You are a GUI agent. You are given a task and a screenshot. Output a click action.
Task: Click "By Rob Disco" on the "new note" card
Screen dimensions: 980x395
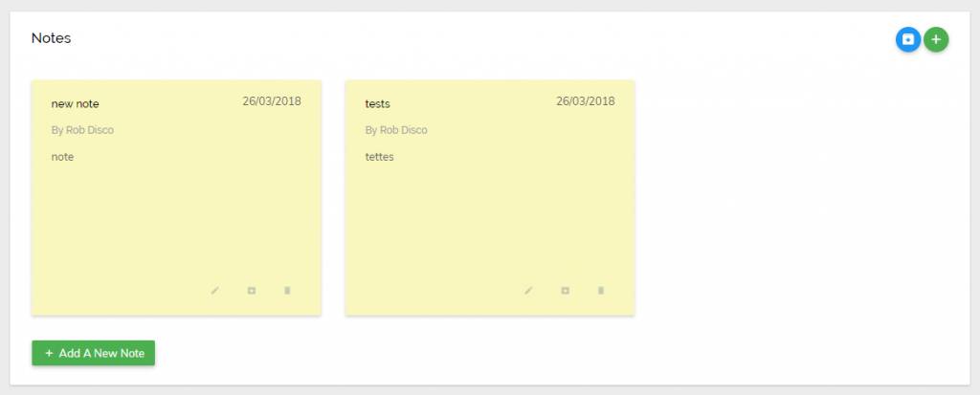pos(82,130)
